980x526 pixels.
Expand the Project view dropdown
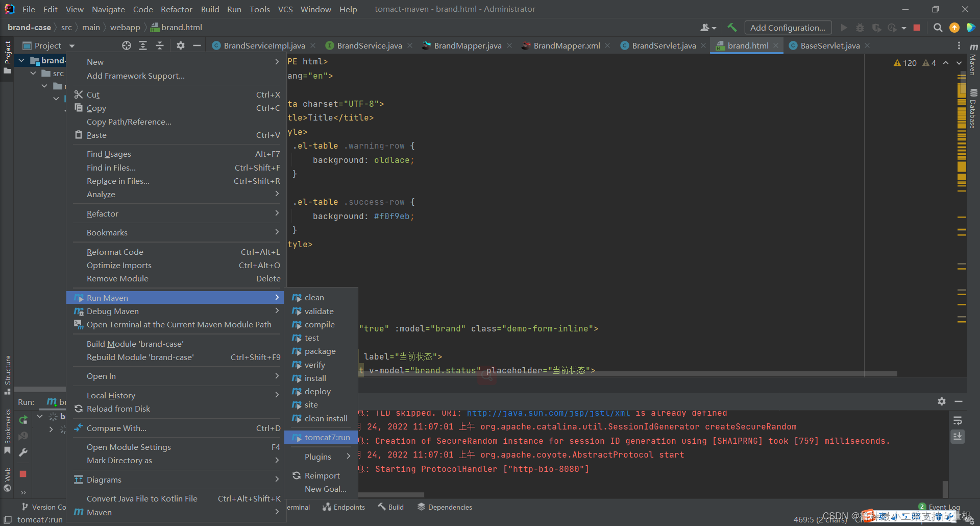coord(72,46)
